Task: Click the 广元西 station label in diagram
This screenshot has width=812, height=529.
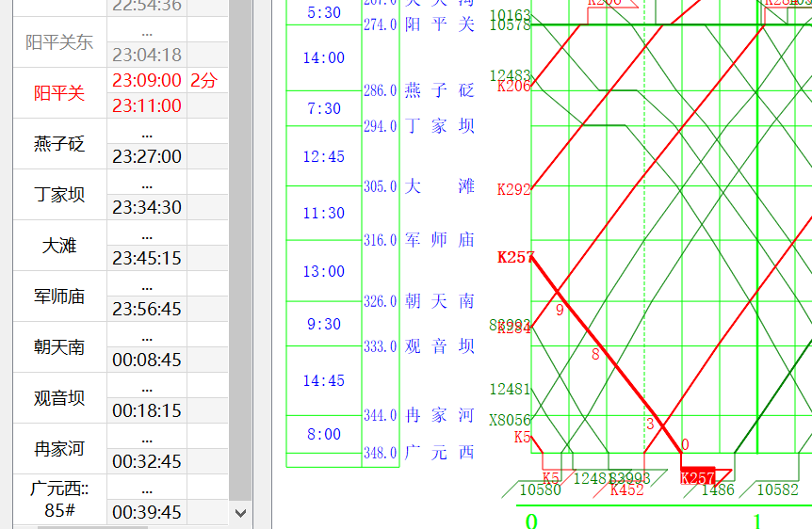Action: (440, 453)
